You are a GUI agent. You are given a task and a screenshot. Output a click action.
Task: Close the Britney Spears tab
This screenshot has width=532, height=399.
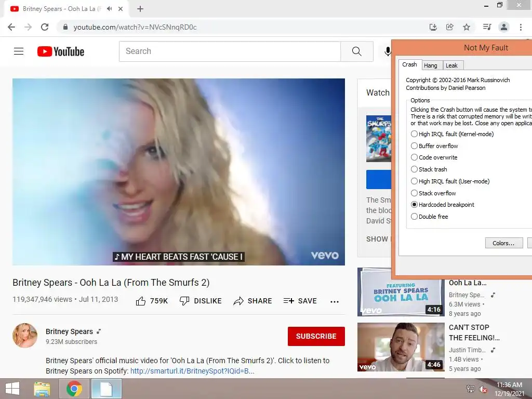click(121, 9)
